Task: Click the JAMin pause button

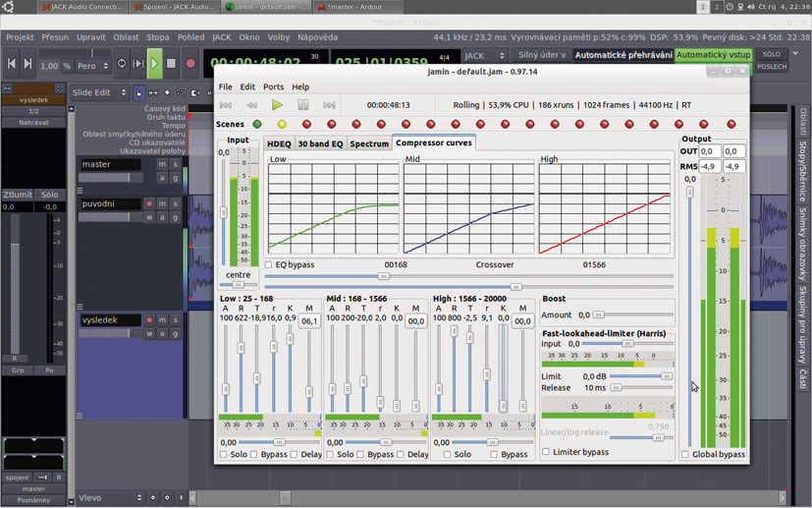Action: (303, 105)
